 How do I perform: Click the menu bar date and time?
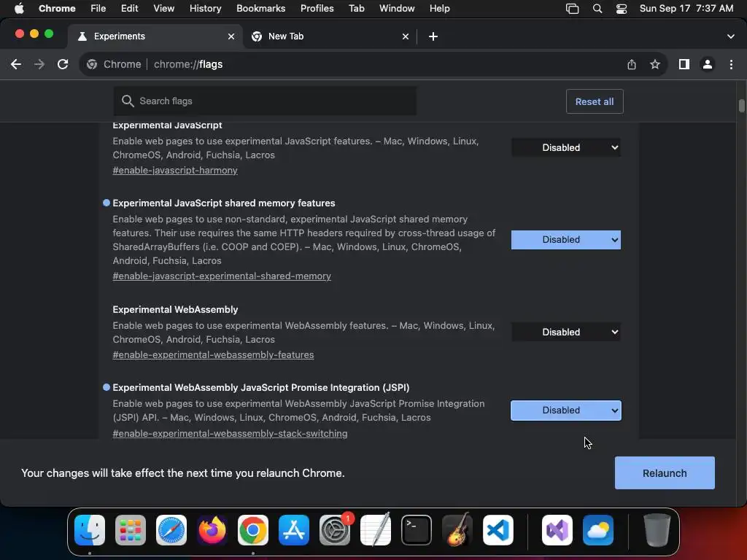686,9
